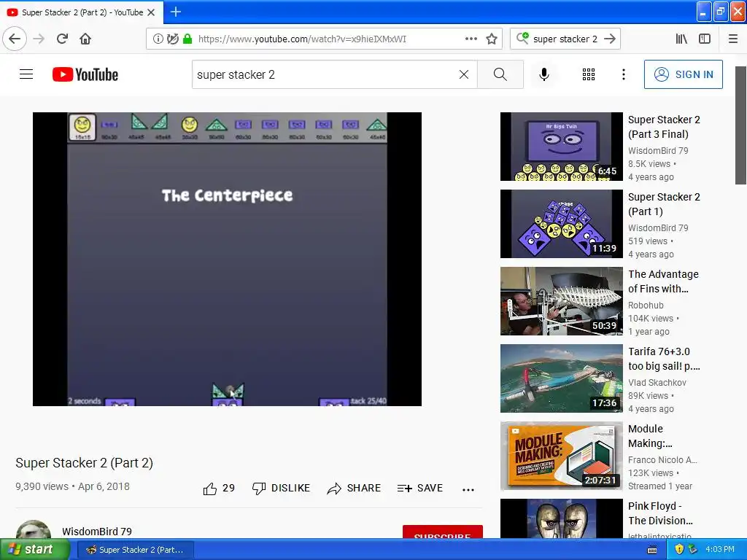The height and width of the screenshot is (560, 747).
Task: Click the Firefox search box text
Action: click(x=565, y=39)
